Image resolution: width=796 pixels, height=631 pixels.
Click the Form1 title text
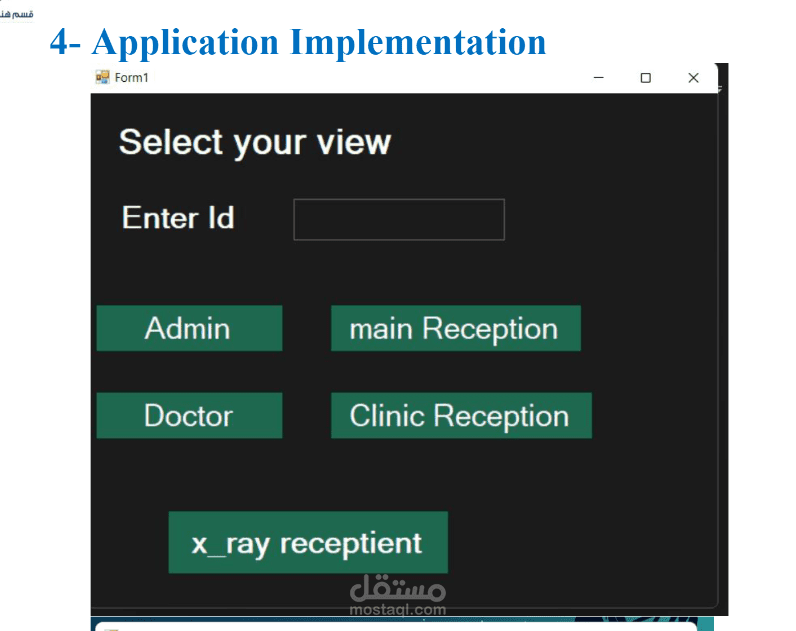131,78
